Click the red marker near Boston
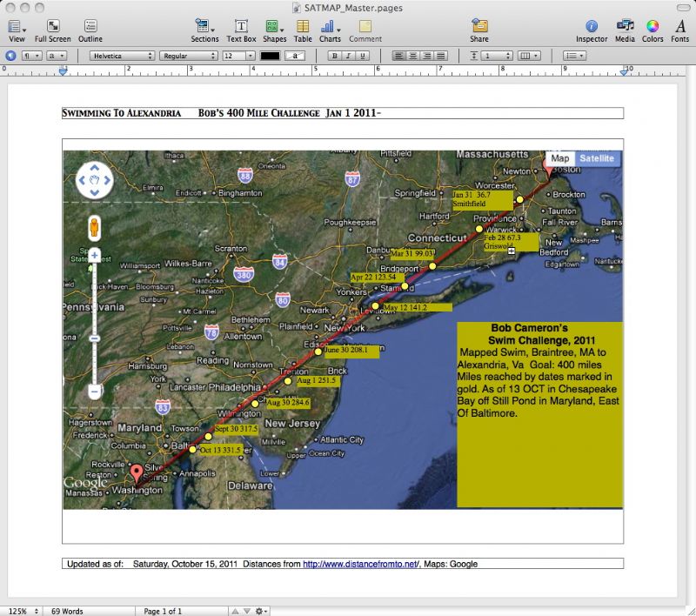The height and width of the screenshot is (616, 696). [549, 168]
